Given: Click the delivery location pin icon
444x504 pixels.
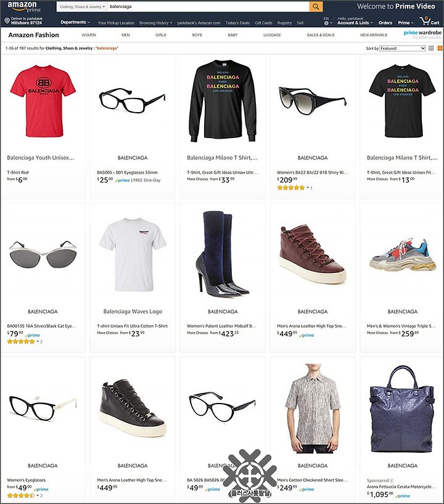Looking at the screenshot, I should coord(7,21).
